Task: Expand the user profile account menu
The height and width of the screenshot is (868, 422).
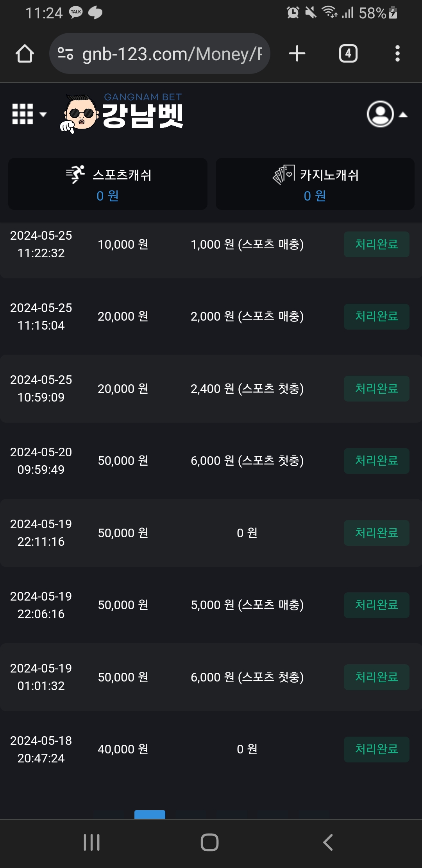Action: pyautogui.click(x=386, y=114)
